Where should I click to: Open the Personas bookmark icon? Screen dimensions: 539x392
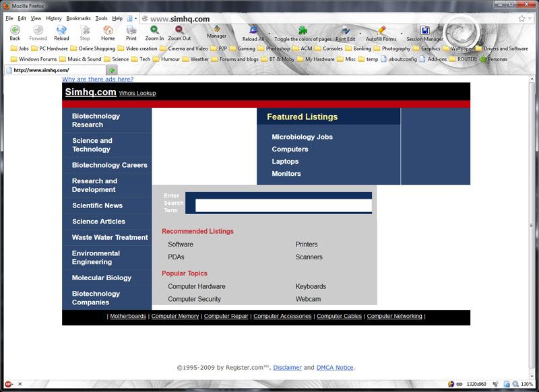(483, 59)
